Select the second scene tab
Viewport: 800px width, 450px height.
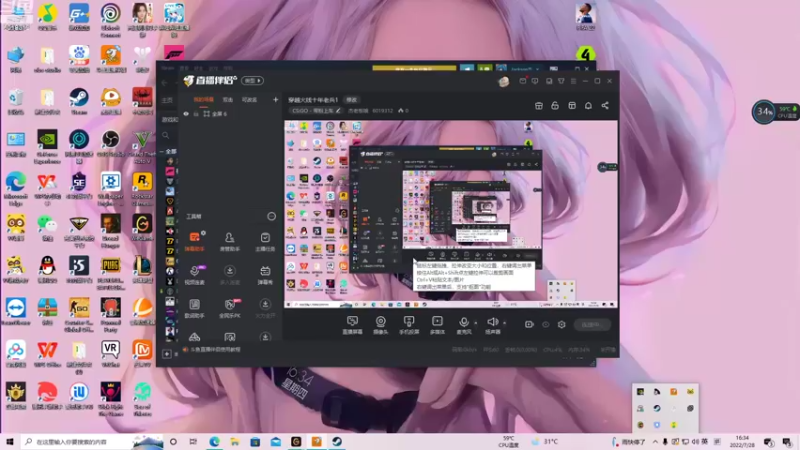(228, 99)
